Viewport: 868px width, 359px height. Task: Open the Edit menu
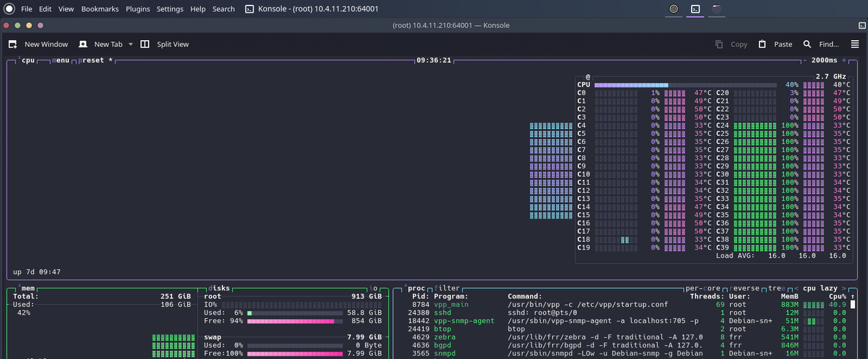[x=45, y=9]
